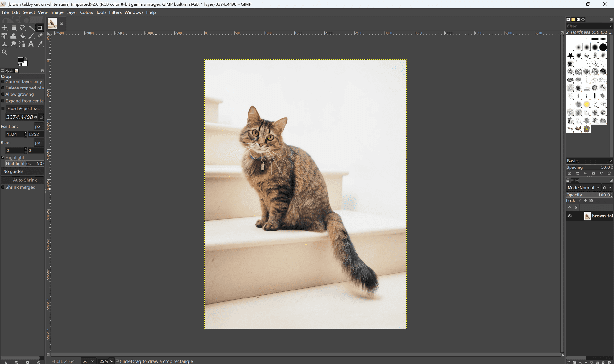Enable Expand from center checkbox
Screen dimensions: 614x364
tap(3, 101)
